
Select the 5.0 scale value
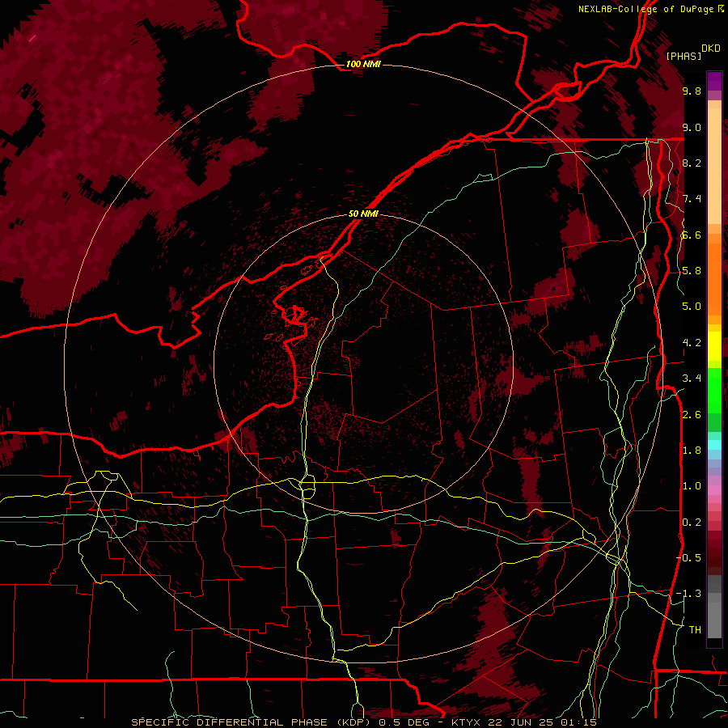click(x=692, y=307)
